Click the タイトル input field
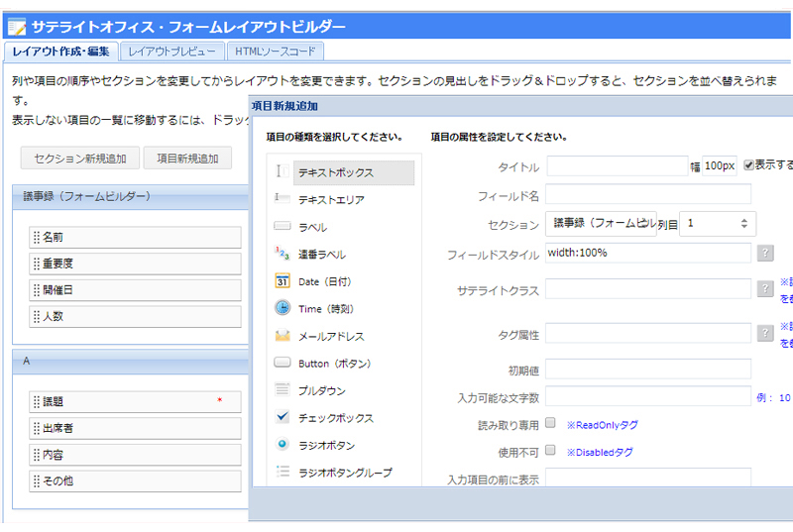The width and height of the screenshot is (793, 532). [x=617, y=165]
